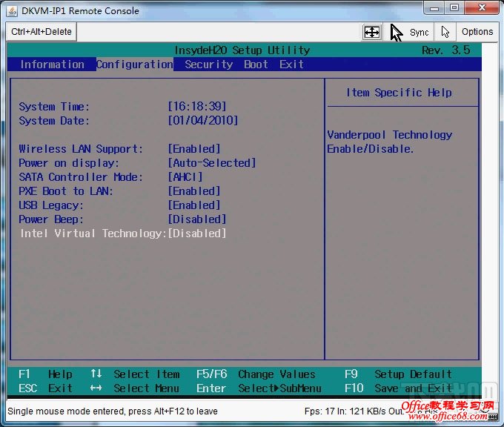Go to the Boot tab
Screen dimensions: 504x427
(256, 64)
